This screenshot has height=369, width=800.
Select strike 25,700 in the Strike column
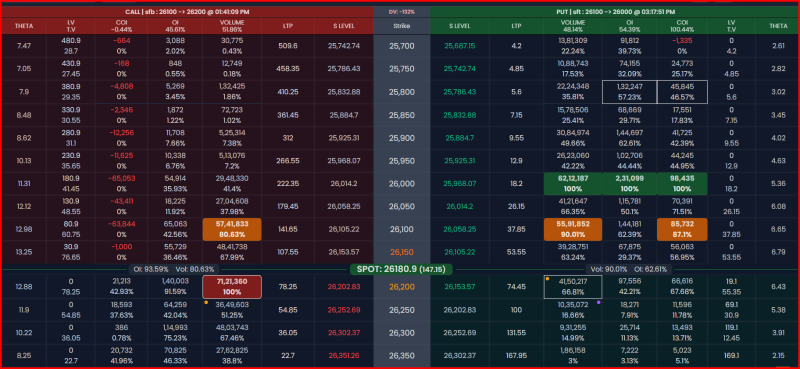[x=402, y=45]
